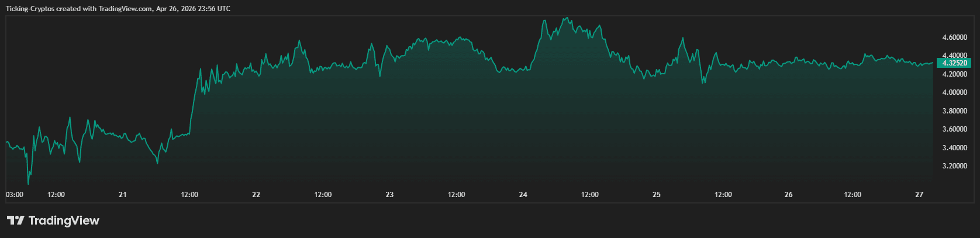Click the 3.60000 price level label
The height and width of the screenshot is (238, 980).
point(954,129)
